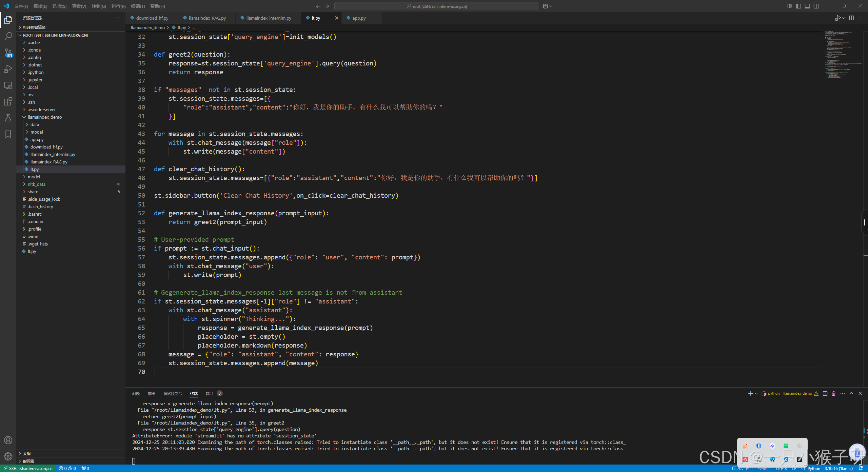868x472 pixels.
Task: Open new terminal launch profile dropdown arrow
Action: coord(756,394)
